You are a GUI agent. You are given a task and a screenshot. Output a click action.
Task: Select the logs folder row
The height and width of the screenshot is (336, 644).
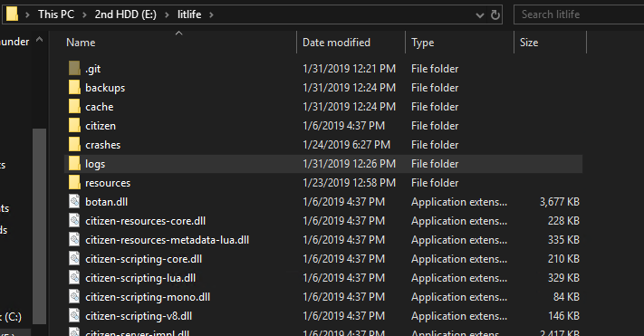pos(323,164)
